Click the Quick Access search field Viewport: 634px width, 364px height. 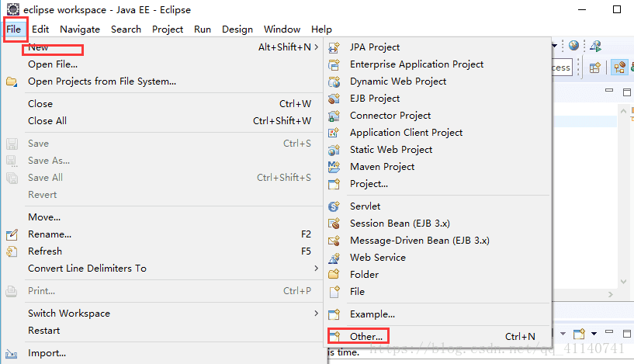[x=562, y=68]
